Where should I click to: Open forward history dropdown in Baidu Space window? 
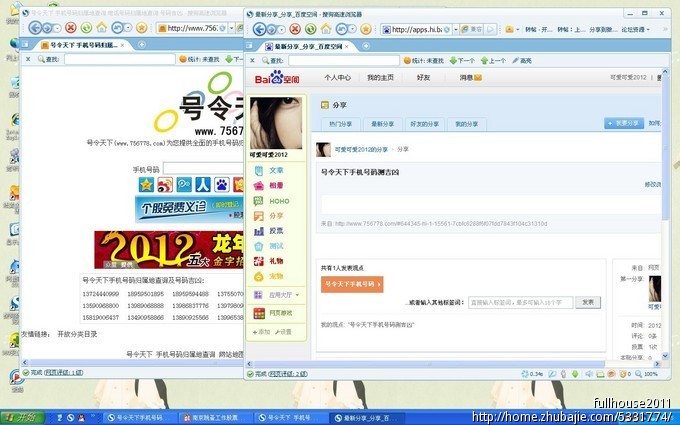pos(281,29)
